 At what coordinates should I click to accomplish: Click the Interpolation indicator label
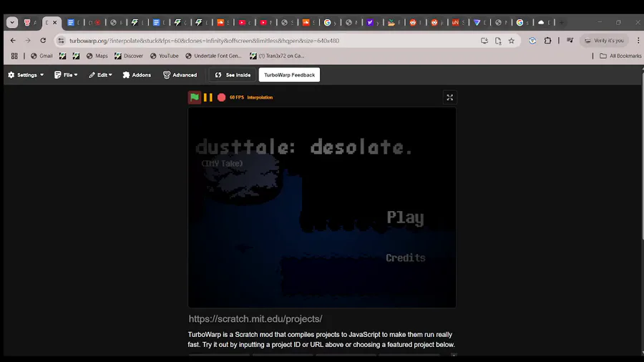click(260, 97)
